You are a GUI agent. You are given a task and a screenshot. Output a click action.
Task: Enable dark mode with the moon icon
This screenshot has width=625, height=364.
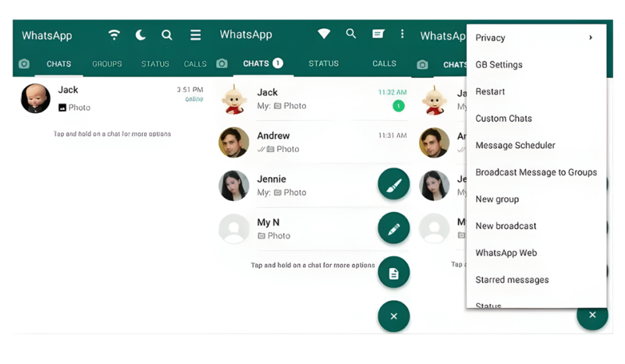140,35
